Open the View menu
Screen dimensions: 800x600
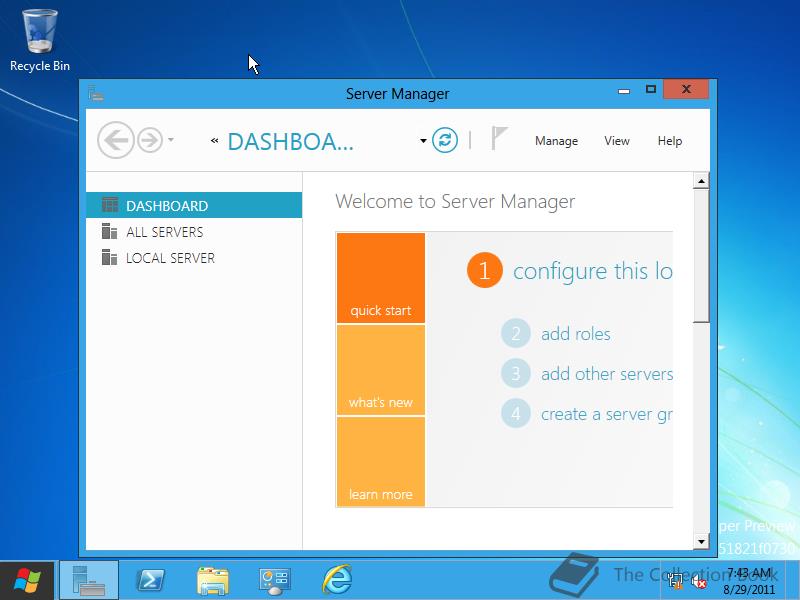tap(617, 141)
